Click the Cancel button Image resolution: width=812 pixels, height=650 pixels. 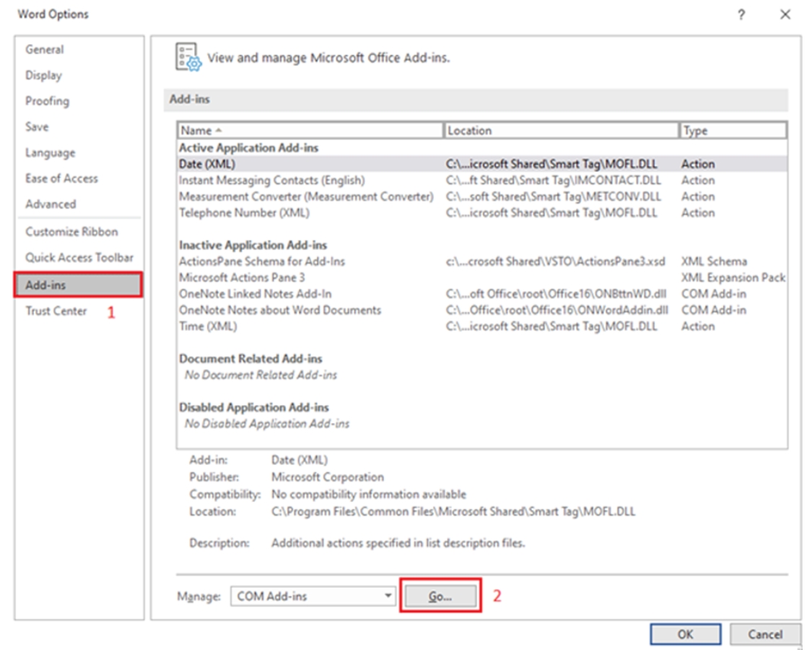click(x=765, y=634)
